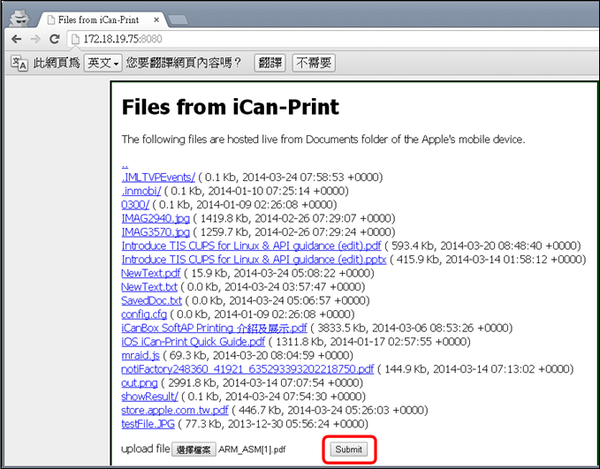
Task: Open the config.cfg link
Action: pyautogui.click(x=144, y=314)
